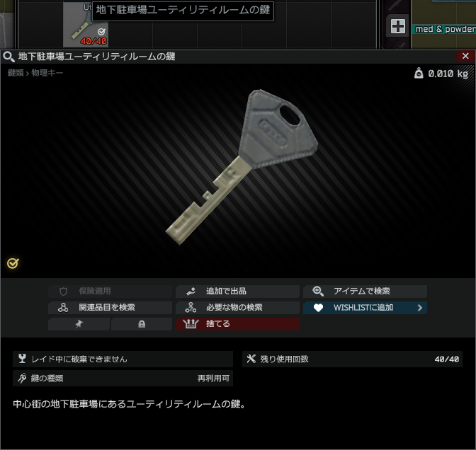Click 必要な物の検索 required search icon
The image size is (476, 450).
click(x=191, y=308)
